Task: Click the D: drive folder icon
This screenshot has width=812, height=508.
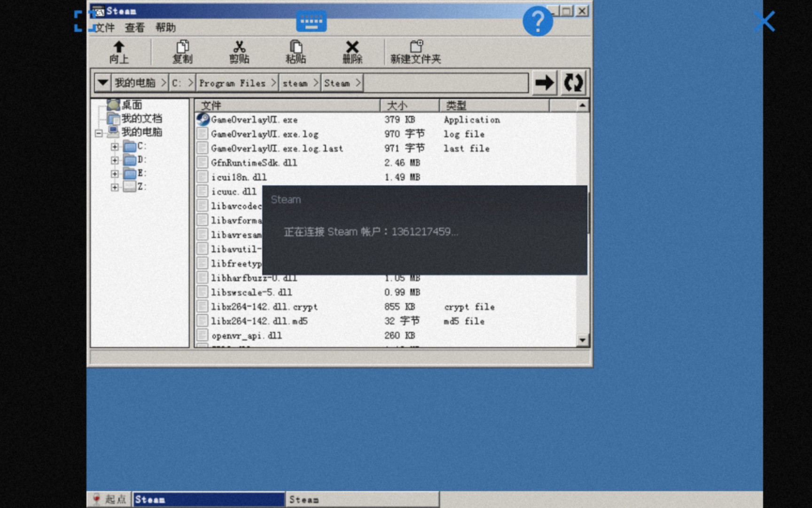Action: (130, 160)
